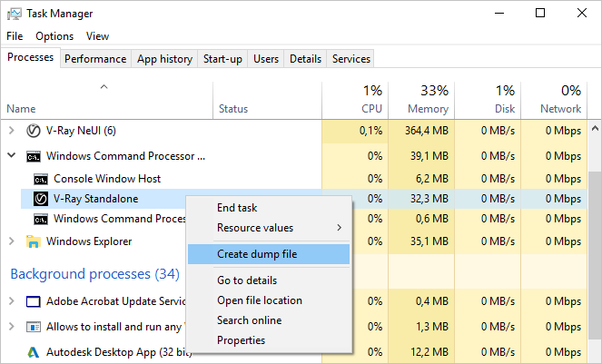Screen dimensions: 602x364
Task: Click the Windows Command Processor group icon
Action: [x=34, y=157]
